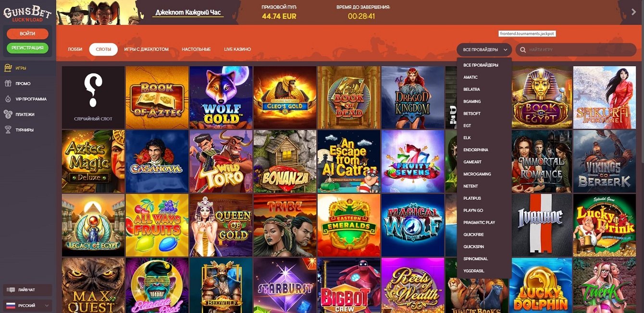Screen dimensions: 644x313
Task: Open the Турниры trophy icon
Action: (x=8, y=130)
